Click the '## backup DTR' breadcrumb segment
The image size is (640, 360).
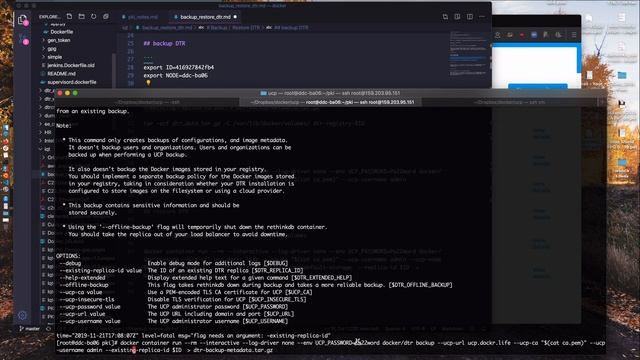288,27
